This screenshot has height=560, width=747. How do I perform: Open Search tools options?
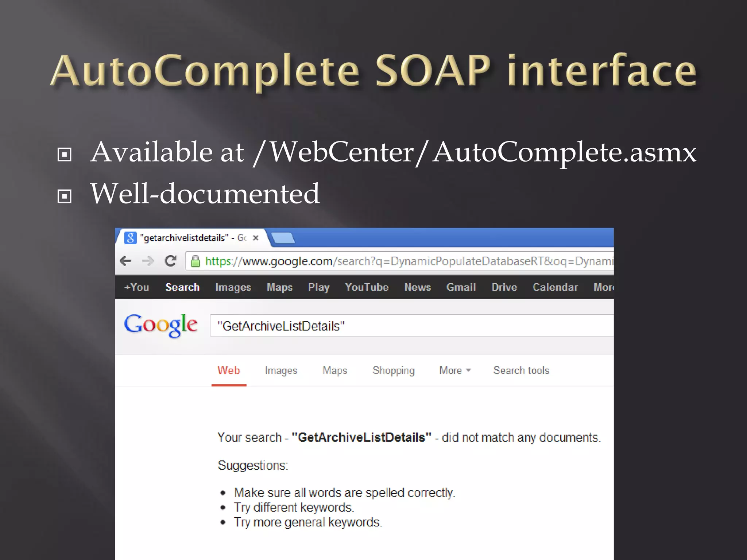click(x=521, y=370)
